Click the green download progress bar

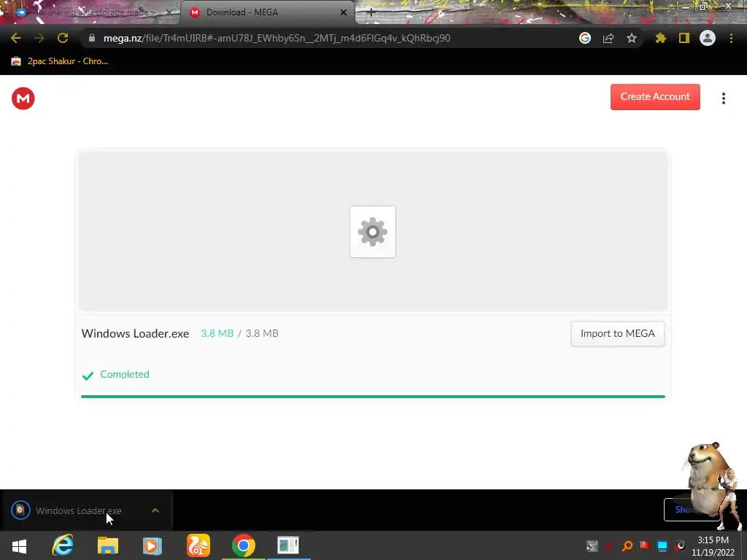tap(373, 396)
